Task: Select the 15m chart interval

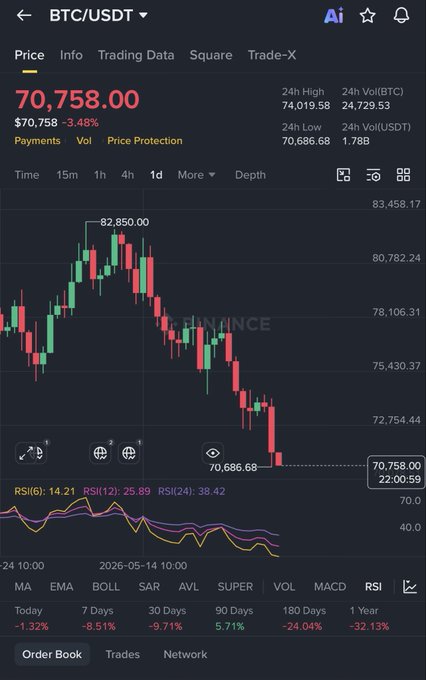Action: pos(67,175)
